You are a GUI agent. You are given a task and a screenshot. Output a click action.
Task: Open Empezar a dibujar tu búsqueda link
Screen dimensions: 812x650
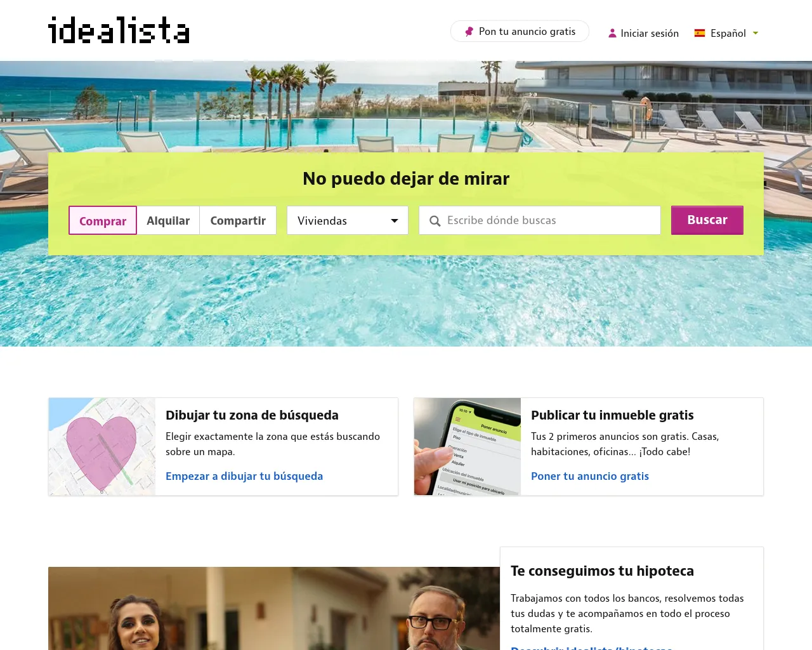pyautogui.click(x=244, y=476)
